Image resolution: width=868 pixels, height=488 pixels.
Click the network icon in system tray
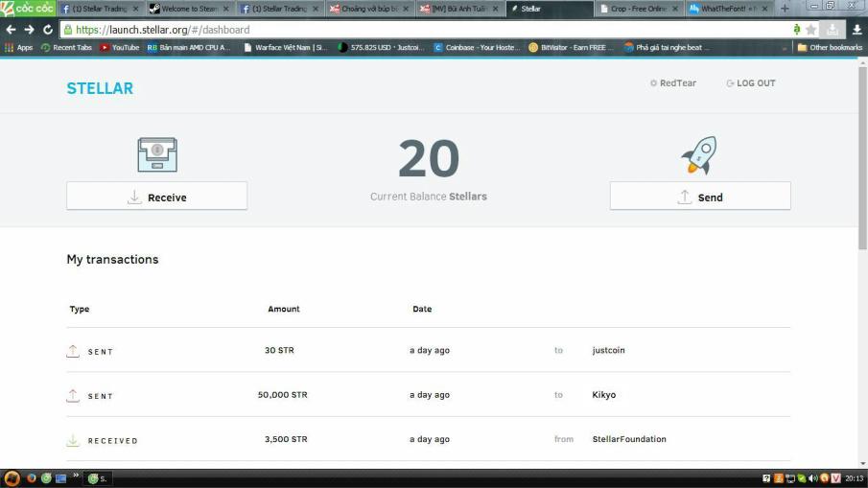(790, 478)
